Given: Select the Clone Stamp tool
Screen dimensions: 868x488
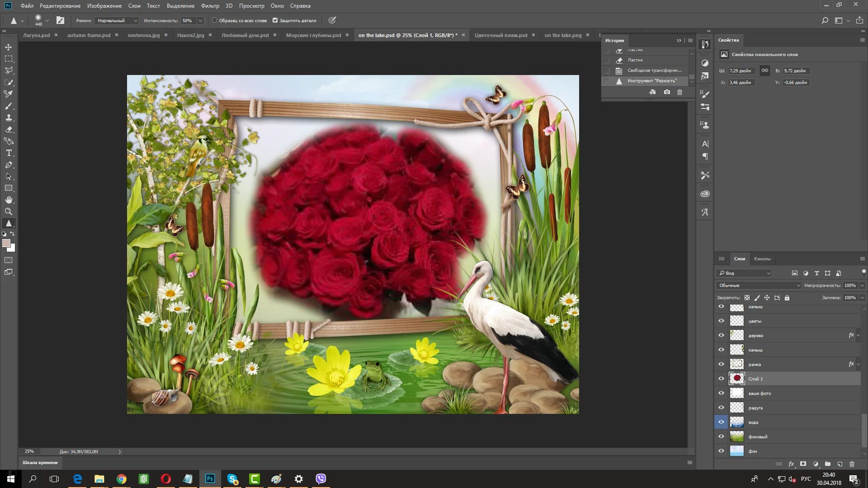Looking at the screenshot, I should pos(9,117).
